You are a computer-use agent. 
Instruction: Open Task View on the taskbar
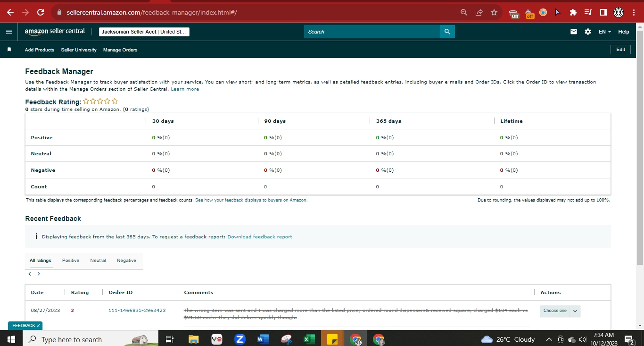[170, 339]
